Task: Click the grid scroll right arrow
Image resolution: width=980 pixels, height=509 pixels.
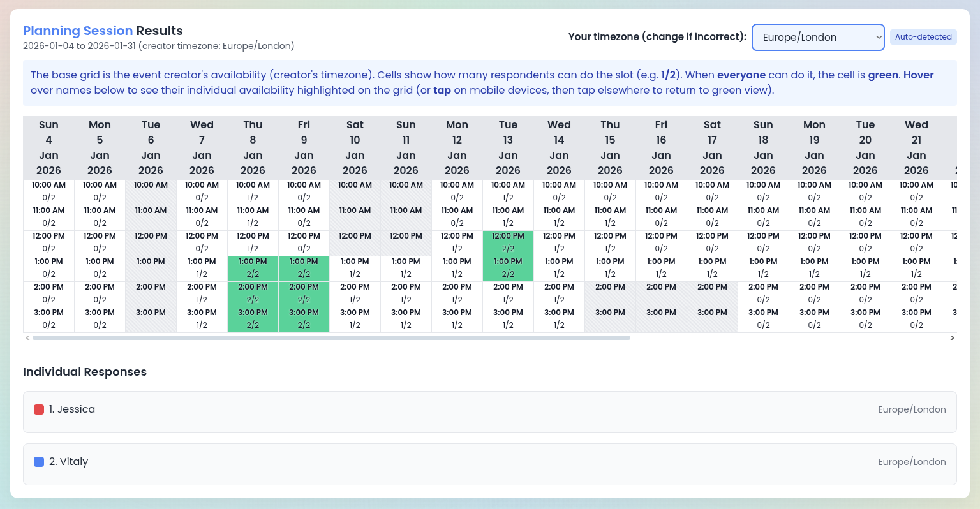Action: tap(953, 338)
